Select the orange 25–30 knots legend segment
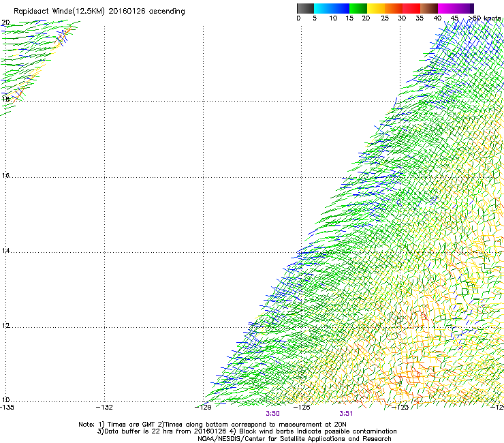The height and width of the screenshot is (443, 504). 394,8
